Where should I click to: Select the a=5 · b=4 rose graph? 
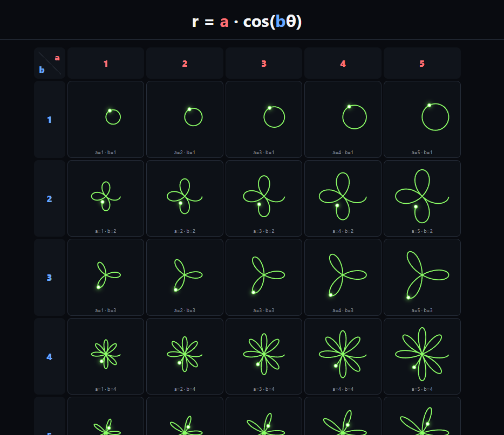(x=422, y=356)
